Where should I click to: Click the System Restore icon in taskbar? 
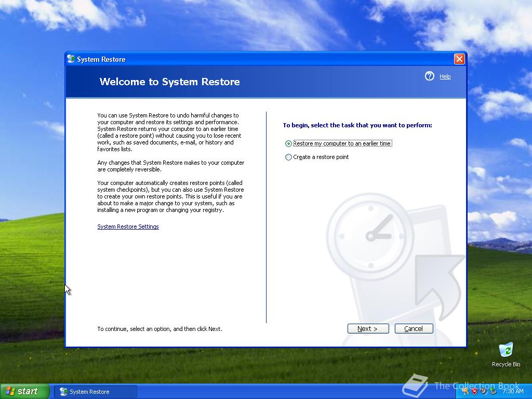(63, 392)
